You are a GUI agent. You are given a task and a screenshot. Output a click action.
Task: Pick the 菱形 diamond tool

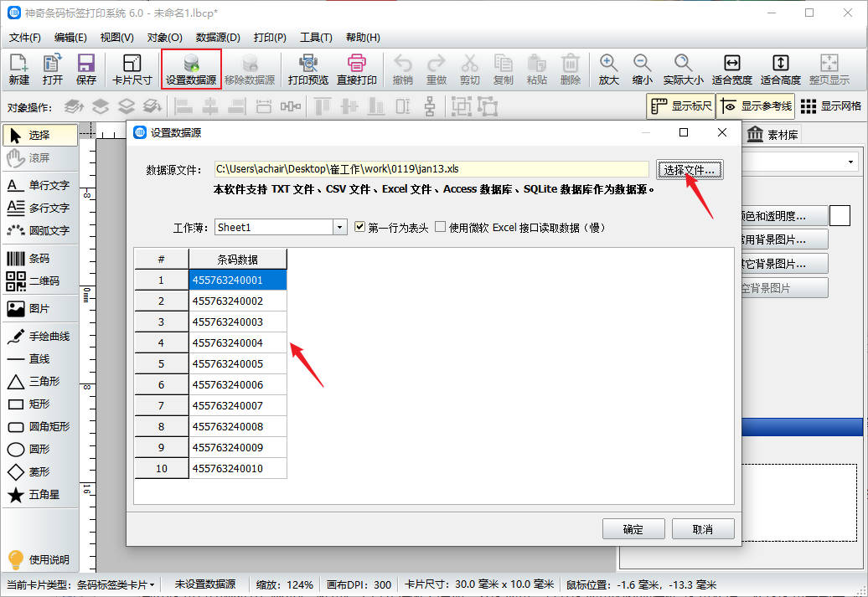pyautogui.click(x=40, y=472)
